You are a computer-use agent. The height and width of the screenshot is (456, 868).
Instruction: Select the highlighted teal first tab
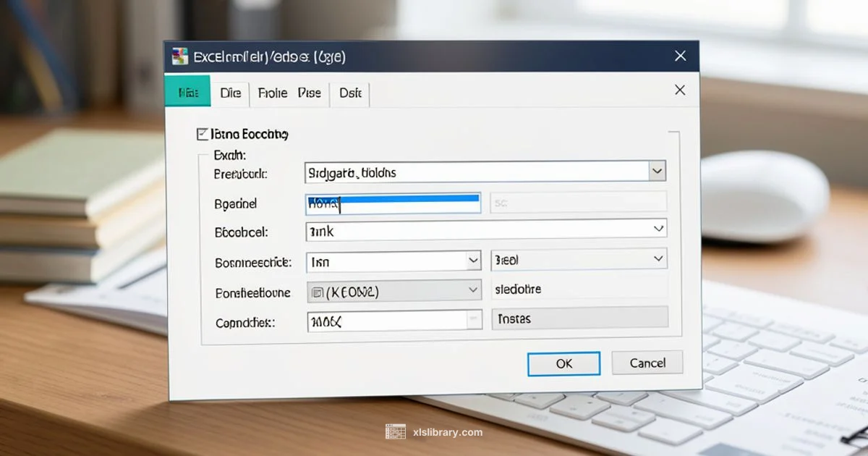tap(187, 92)
